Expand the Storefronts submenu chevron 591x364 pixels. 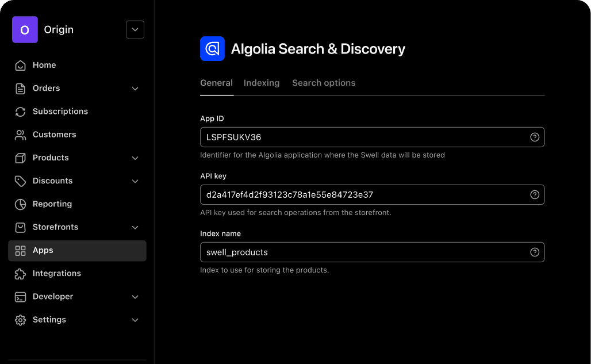tap(135, 227)
